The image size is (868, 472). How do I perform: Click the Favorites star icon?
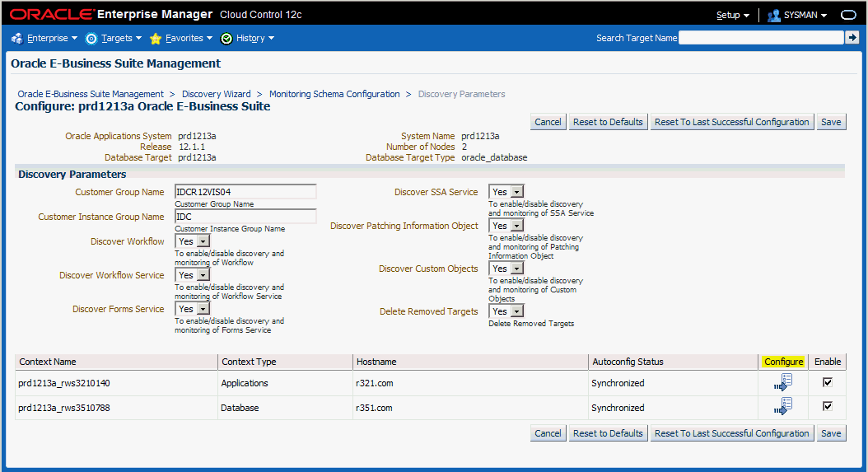point(156,38)
